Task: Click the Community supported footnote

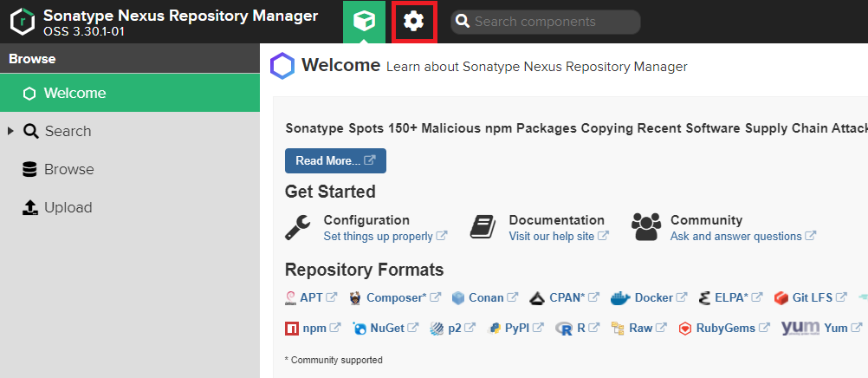Action: coord(334,360)
